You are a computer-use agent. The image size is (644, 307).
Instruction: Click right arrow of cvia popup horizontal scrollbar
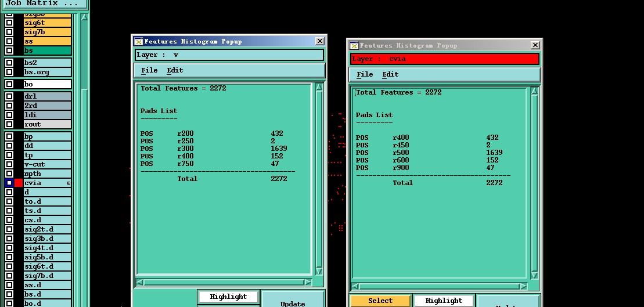[523, 286]
